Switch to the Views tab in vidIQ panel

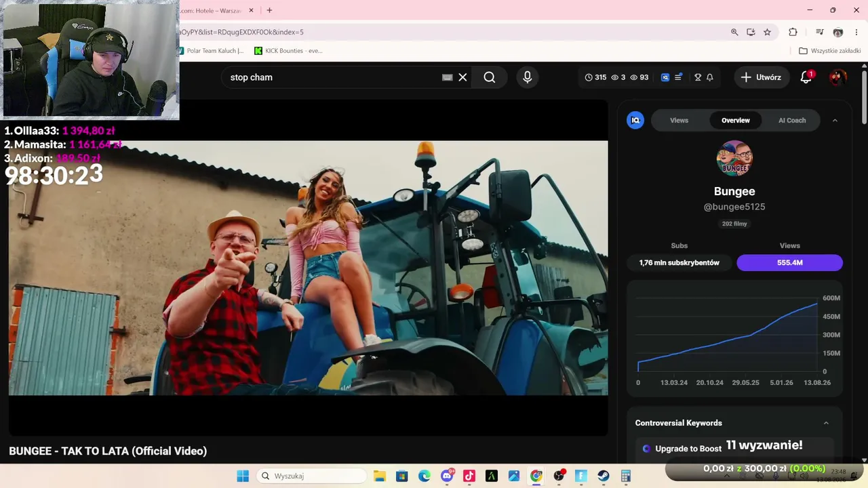pos(679,121)
